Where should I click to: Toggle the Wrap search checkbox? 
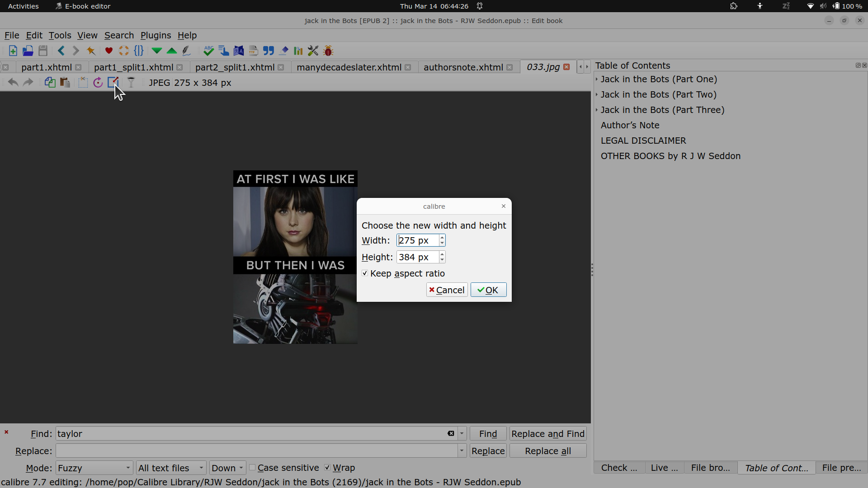pyautogui.click(x=327, y=468)
